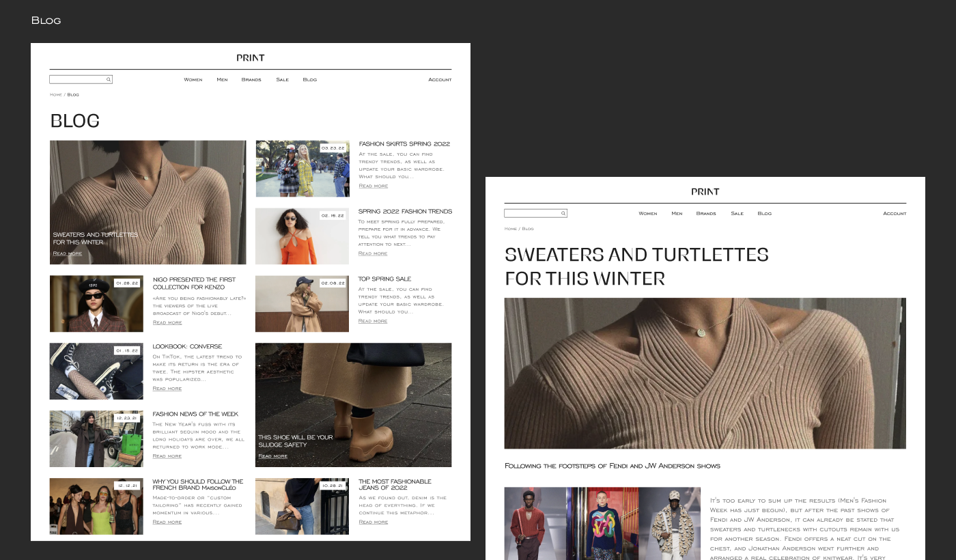Click the PRINT logo on the sweaters article page
Viewport: 956px width, 560px height.
705,192
